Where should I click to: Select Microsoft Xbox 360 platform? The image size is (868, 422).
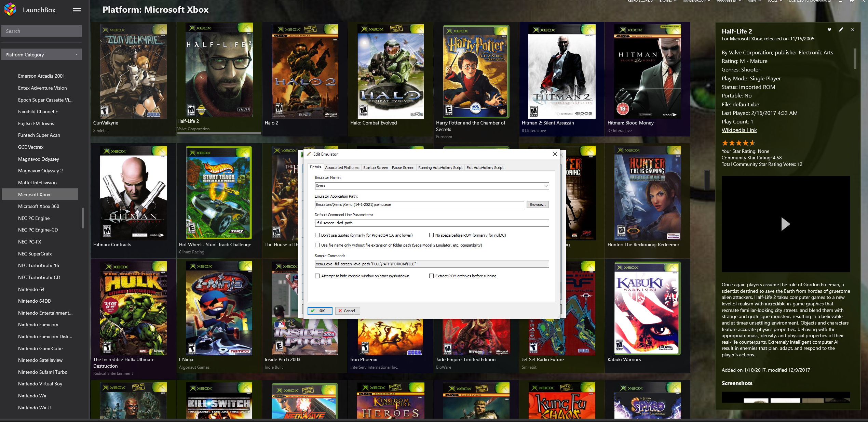[39, 206]
